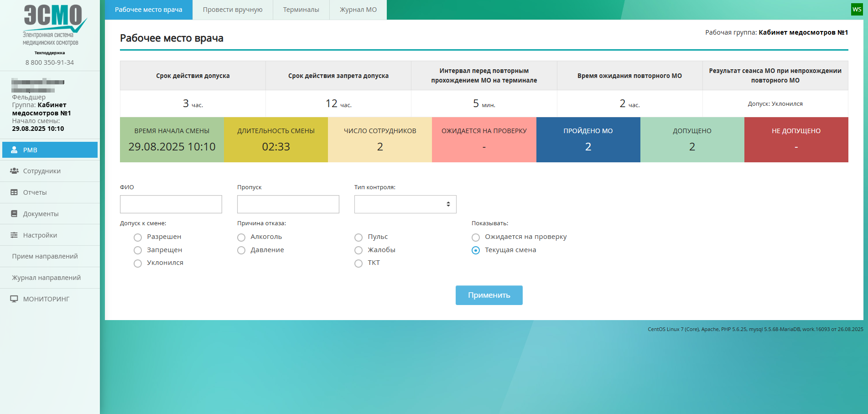Image resolution: width=868 pixels, height=414 pixels.
Task: Click the red НЕ ДОПУЩЕНО tile
Action: click(796, 140)
